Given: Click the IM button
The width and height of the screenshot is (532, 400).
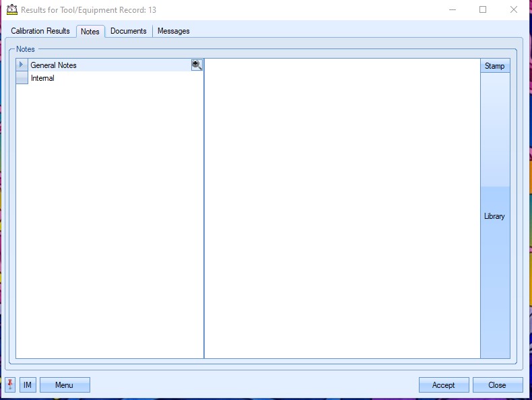Looking at the screenshot, I should pos(28,385).
